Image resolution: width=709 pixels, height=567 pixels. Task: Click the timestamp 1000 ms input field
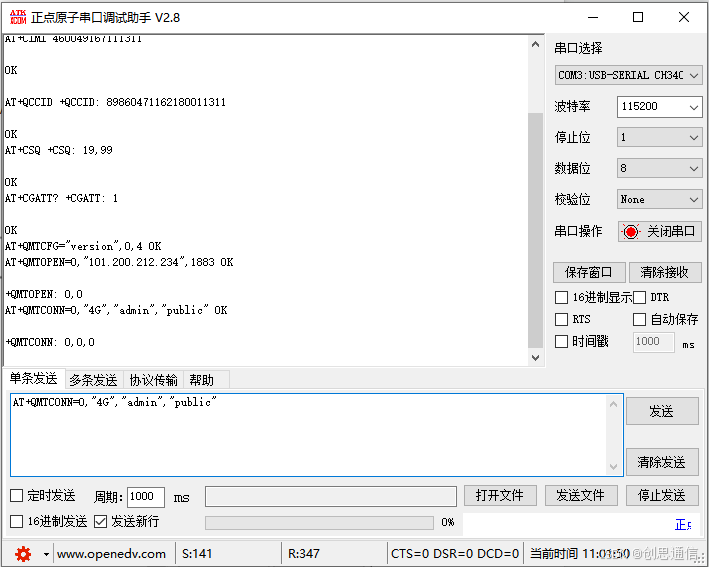click(x=654, y=342)
